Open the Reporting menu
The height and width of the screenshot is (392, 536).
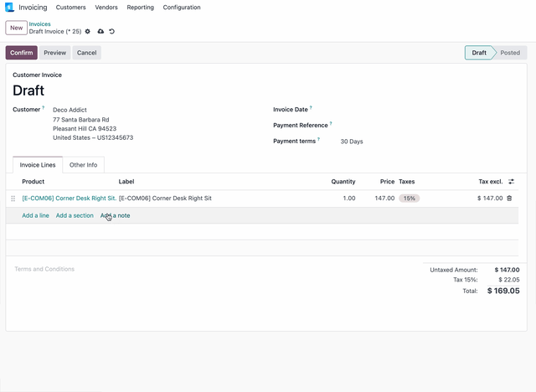[x=140, y=8]
